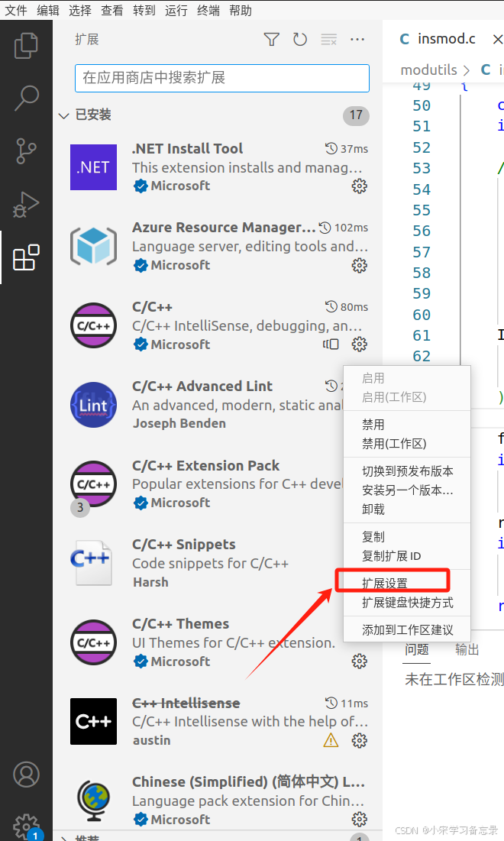Viewport: 504px width, 841px height.
Task: Open the C++ Intellisense extension entry
Action: click(218, 722)
